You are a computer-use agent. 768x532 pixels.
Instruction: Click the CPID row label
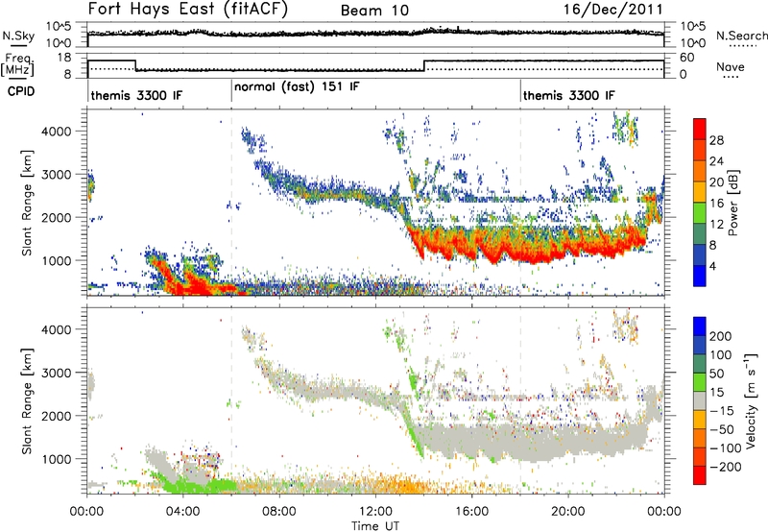[21, 91]
